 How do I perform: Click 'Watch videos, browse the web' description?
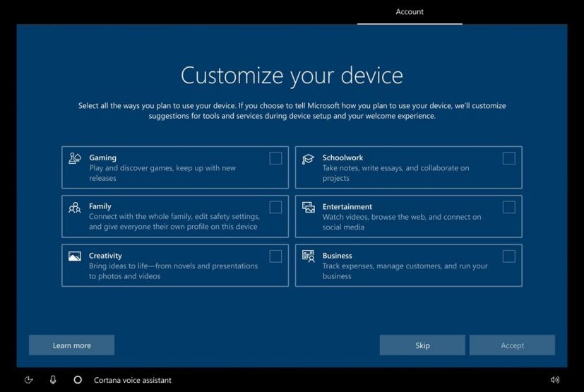(402, 222)
